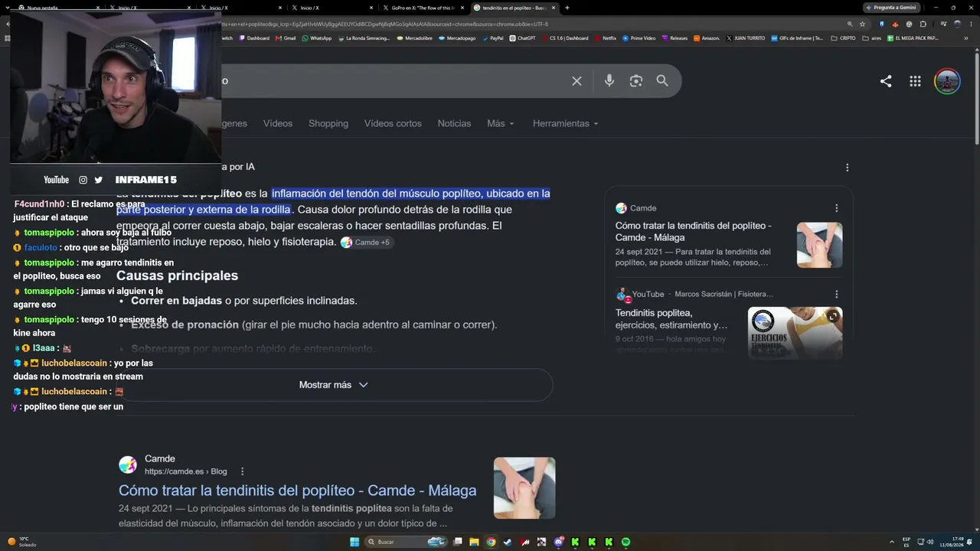Click the Twitter icon on the stream overlay
980x551 pixels.
pos(98,180)
